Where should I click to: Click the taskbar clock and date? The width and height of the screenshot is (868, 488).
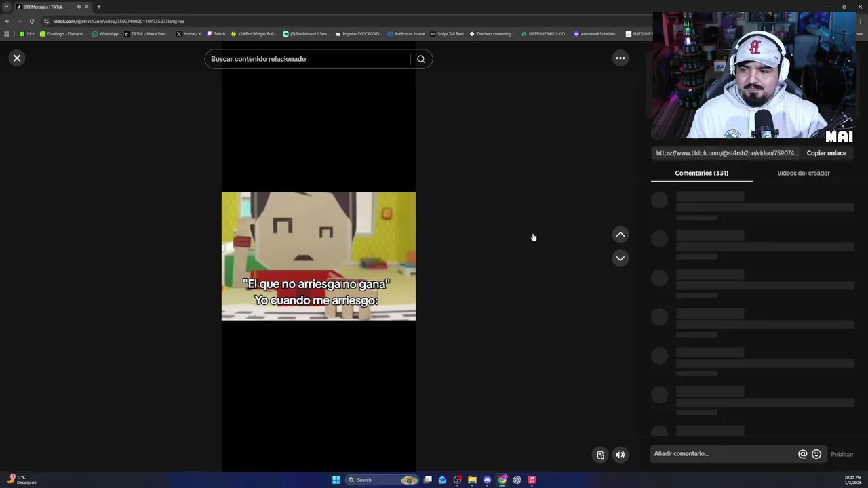click(852, 480)
